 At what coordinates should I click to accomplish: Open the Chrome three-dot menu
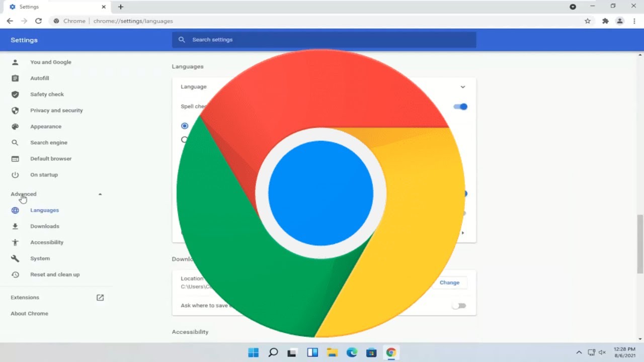(x=633, y=21)
